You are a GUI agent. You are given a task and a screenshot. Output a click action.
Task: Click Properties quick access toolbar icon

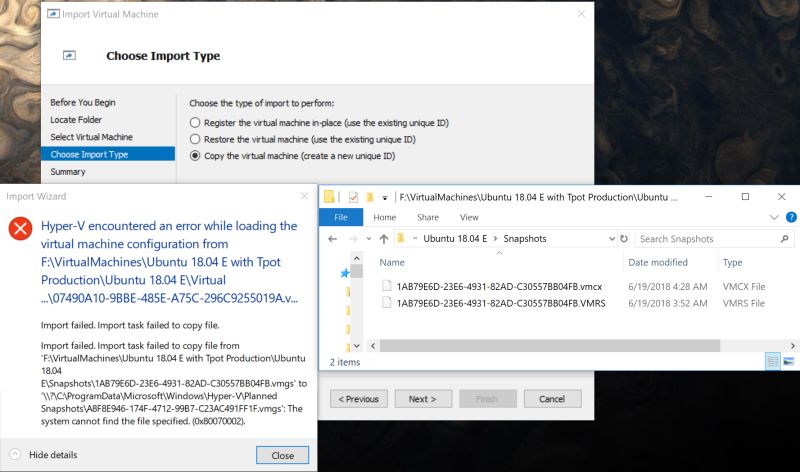[353, 197]
